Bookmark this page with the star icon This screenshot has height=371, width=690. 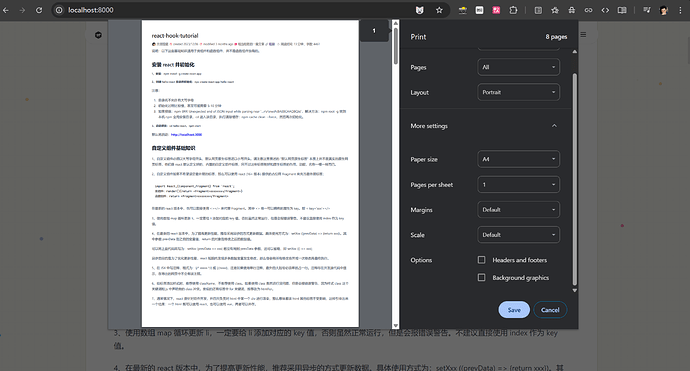point(439,10)
